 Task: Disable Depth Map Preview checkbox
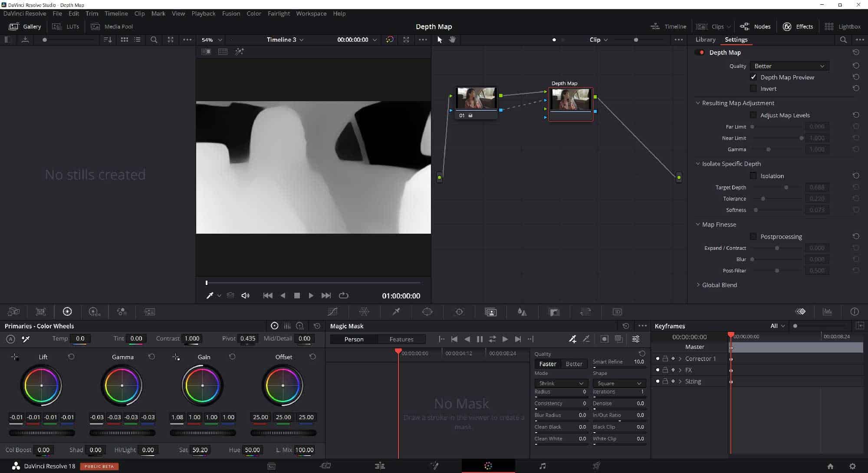(x=753, y=77)
